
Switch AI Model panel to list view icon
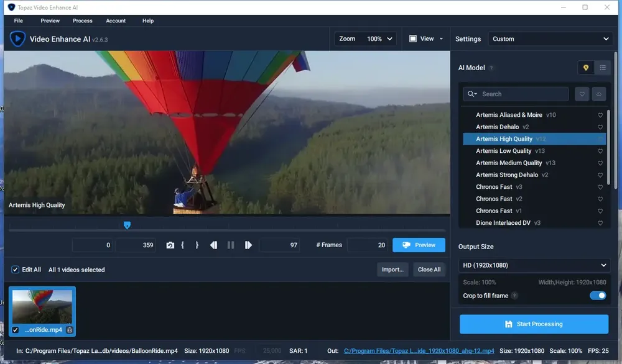tap(603, 68)
